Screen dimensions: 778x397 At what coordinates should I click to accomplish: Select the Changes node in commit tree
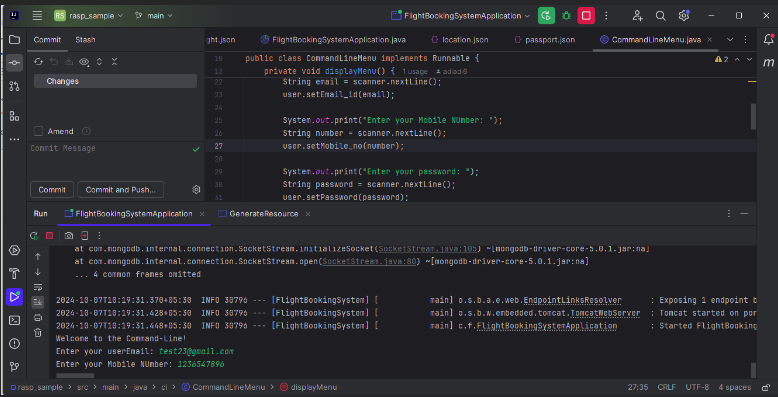pos(115,81)
